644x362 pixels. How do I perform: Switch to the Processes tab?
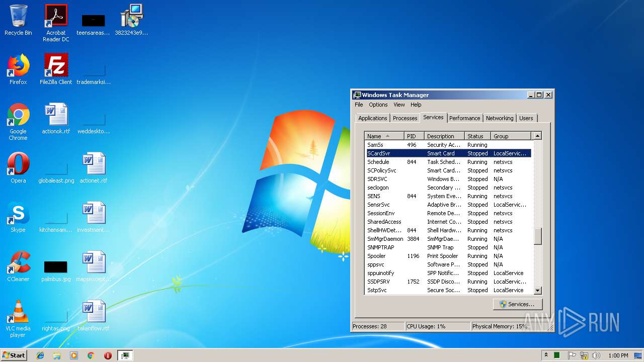pyautogui.click(x=405, y=118)
